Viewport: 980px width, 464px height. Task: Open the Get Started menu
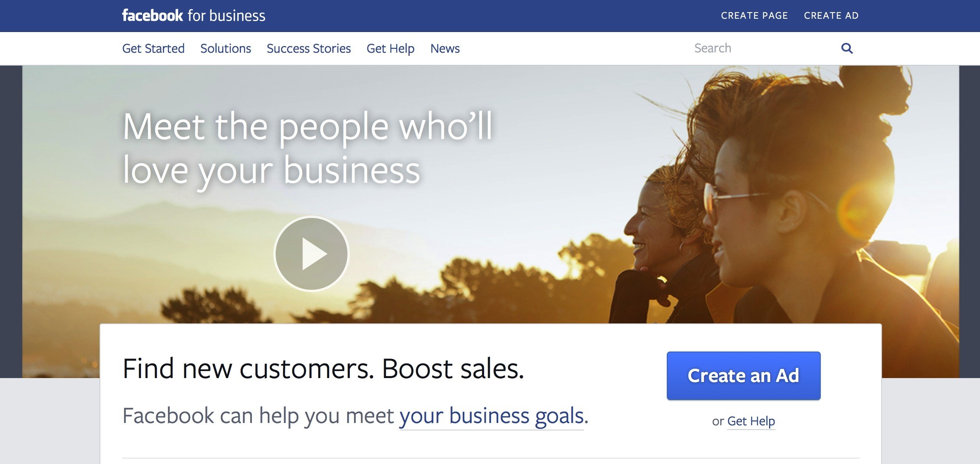153,48
